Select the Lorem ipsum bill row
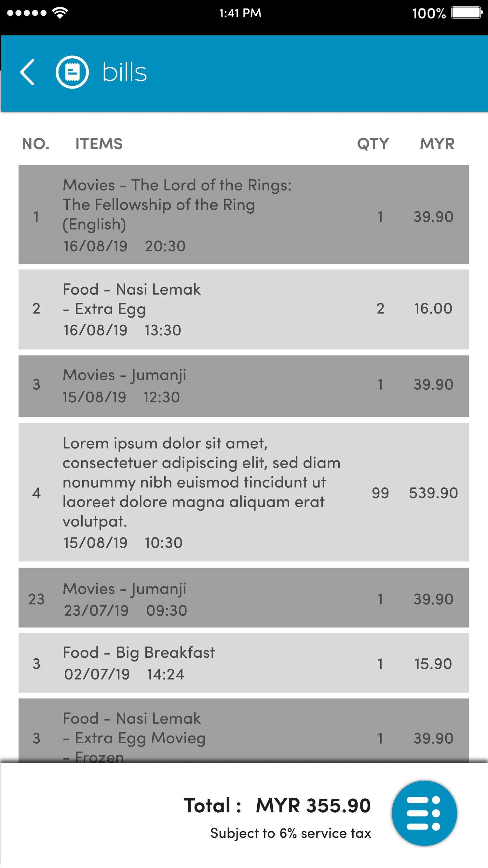This screenshot has width=488, height=868. tap(243, 492)
